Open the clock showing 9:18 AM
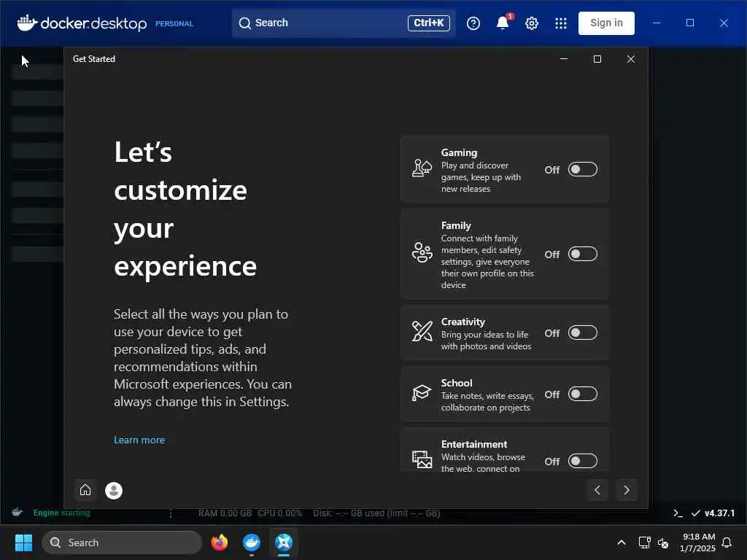 [x=698, y=542]
